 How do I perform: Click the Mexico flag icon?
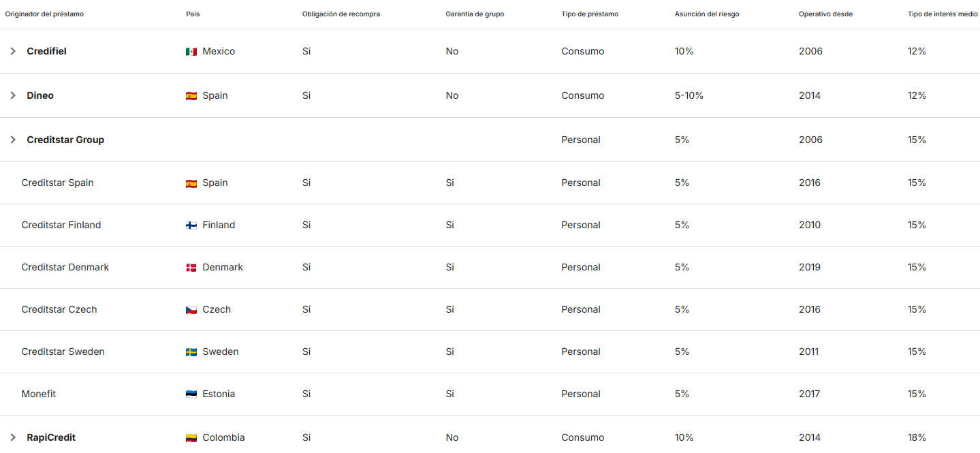191,52
